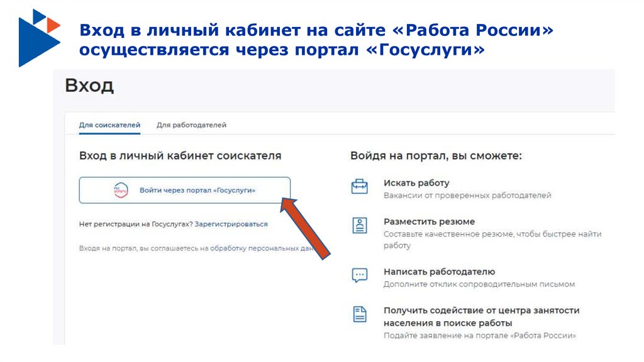Click the Разместить резюме title
The image size is (644, 362).
[x=429, y=222]
